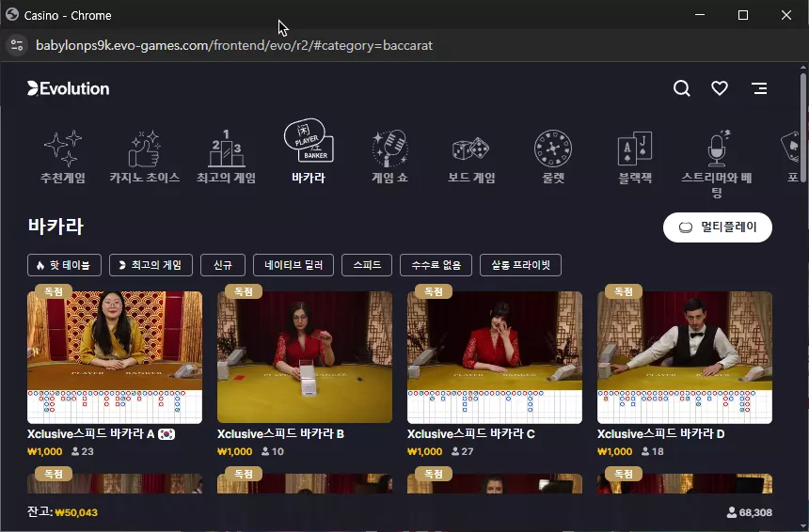Screen dimensions: 809x532
Task: Click the 바카라 section heading
Action: point(56,227)
